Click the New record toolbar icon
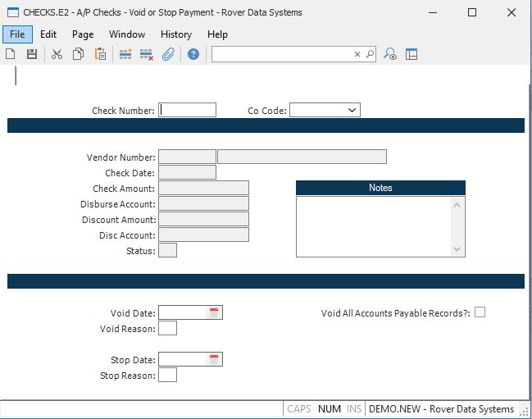This screenshot has width=532, height=419. [x=11, y=54]
